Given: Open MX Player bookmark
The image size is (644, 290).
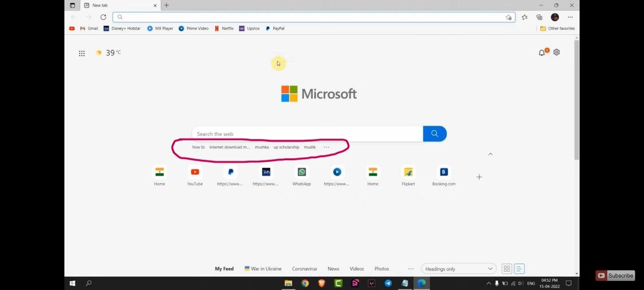Looking at the screenshot, I should tap(160, 29).
